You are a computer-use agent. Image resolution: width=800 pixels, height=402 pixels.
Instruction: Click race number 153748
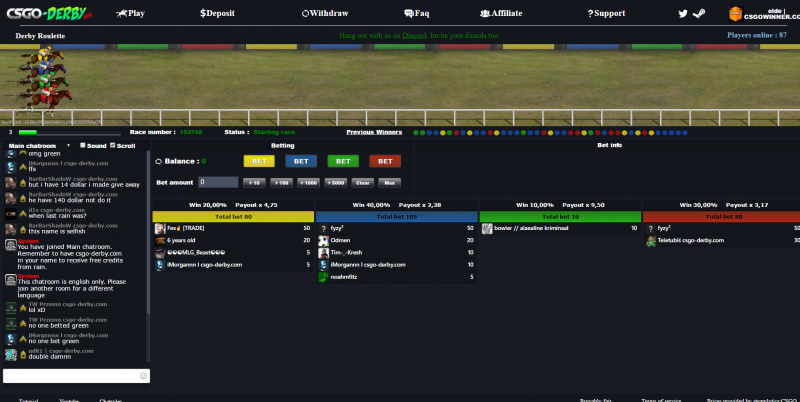click(191, 132)
